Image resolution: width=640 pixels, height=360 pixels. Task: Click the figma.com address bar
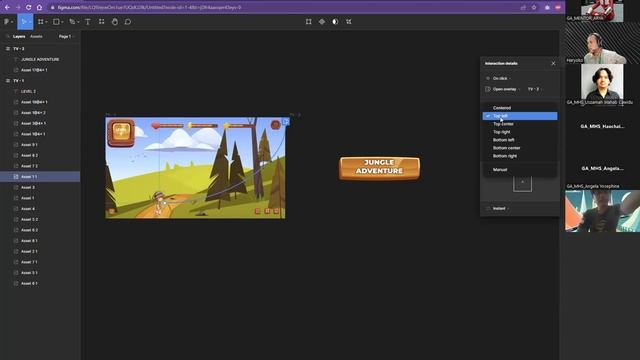(286, 7)
